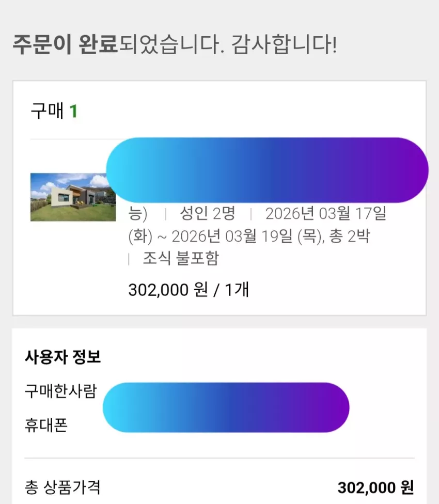The width and height of the screenshot is (439, 504).
Task: Select the bold 302,000 원 total amount
Action: point(375,487)
